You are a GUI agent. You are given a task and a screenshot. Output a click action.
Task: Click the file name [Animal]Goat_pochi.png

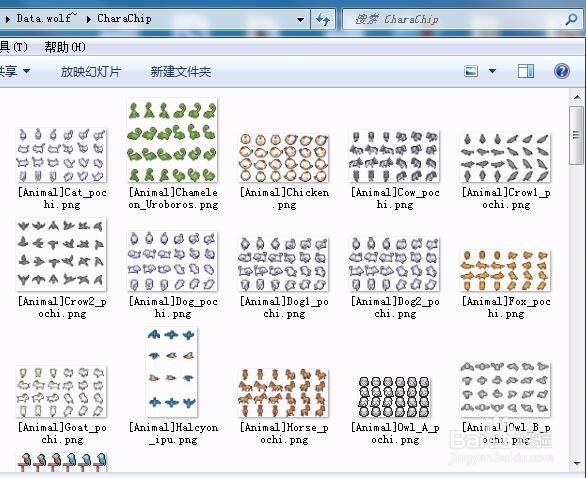point(62,434)
